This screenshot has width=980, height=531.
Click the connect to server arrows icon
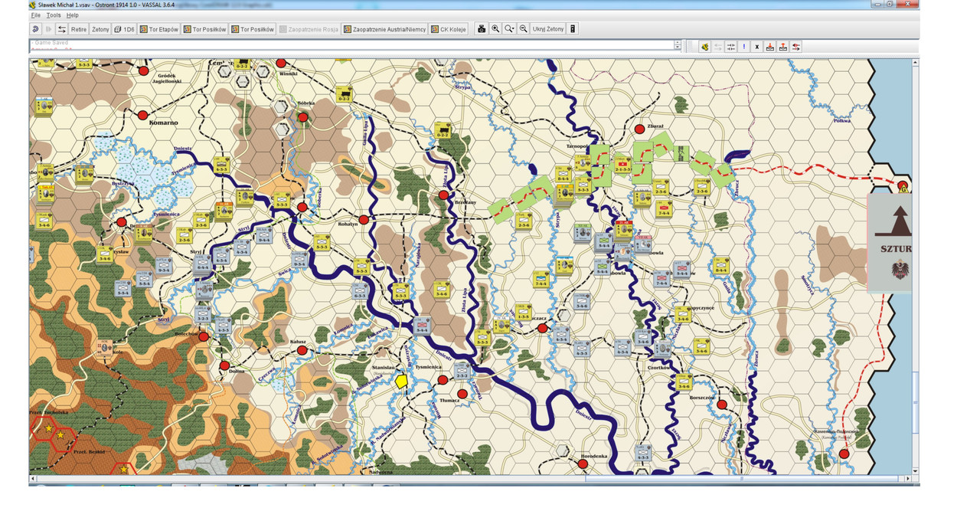(62, 29)
